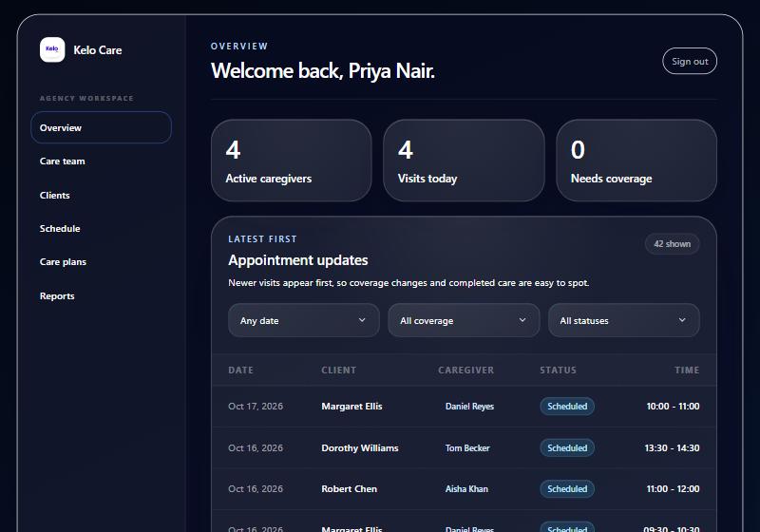
Task: Click the Welcome back, Priya Nair heading
Action: (x=323, y=70)
